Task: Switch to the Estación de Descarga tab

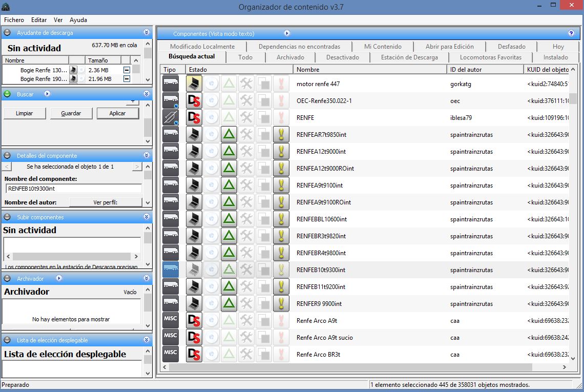Action: tap(409, 57)
